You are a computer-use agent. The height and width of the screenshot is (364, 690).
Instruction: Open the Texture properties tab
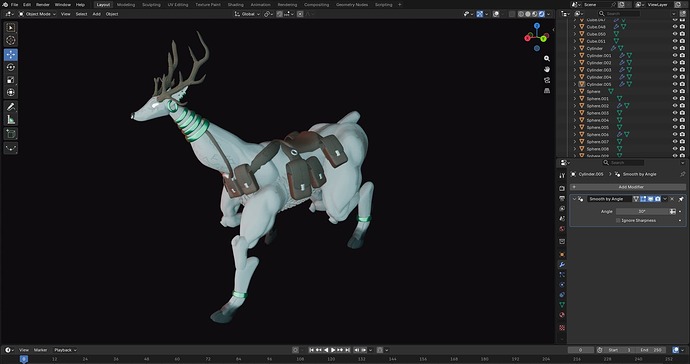tap(562, 328)
